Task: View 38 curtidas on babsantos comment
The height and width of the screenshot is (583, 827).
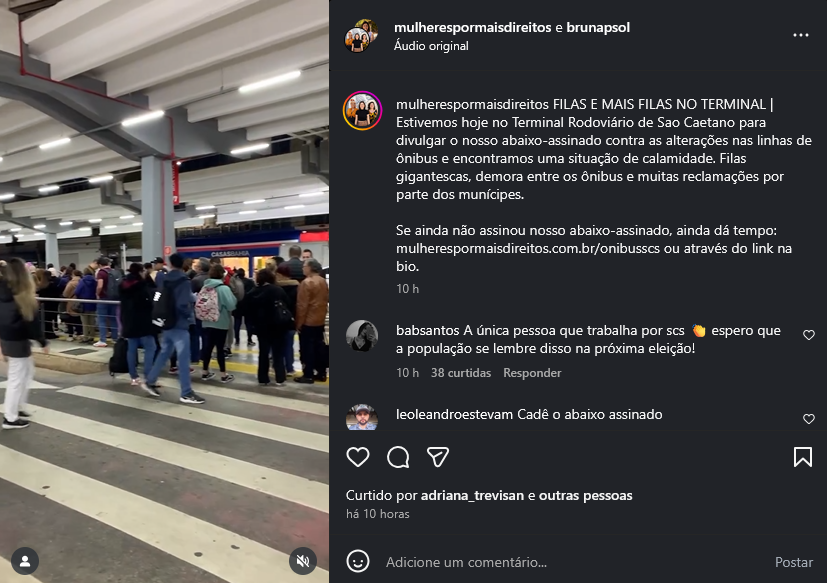Action: pyautogui.click(x=460, y=373)
